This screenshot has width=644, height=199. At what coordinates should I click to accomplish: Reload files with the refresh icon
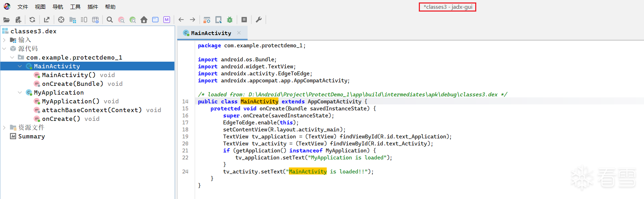coord(32,20)
